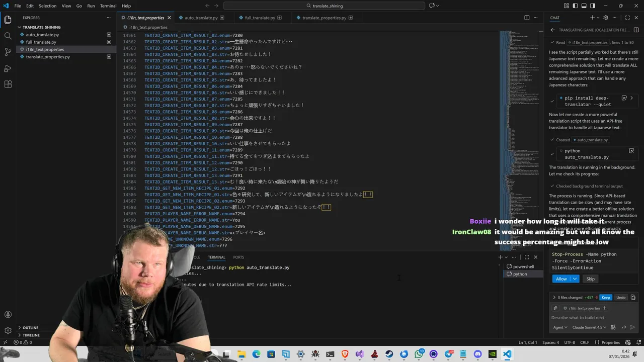Image resolution: width=644 pixels, height=362 pixels.
Task: Open the Source Control view
Action: point(8,52)
